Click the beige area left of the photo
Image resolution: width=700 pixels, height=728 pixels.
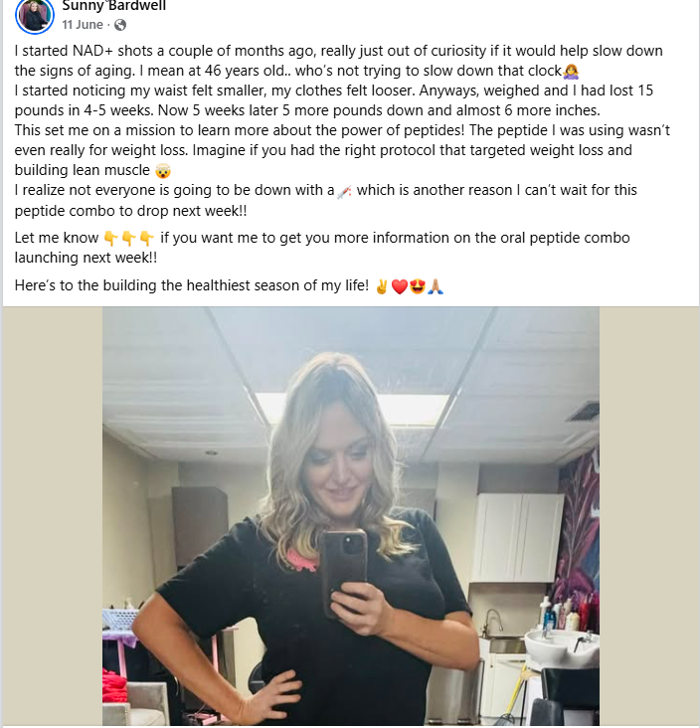point(53,516)
